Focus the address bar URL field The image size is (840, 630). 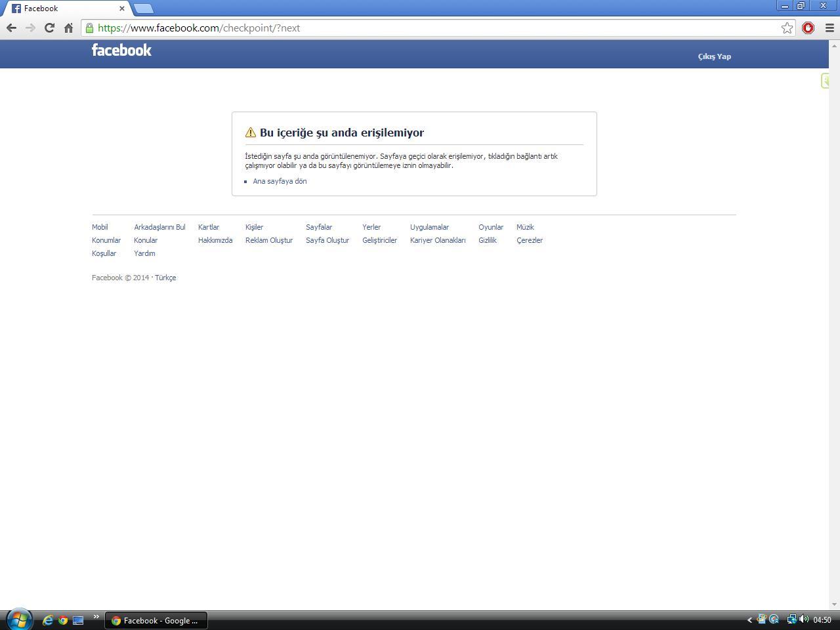click(437, 28)
